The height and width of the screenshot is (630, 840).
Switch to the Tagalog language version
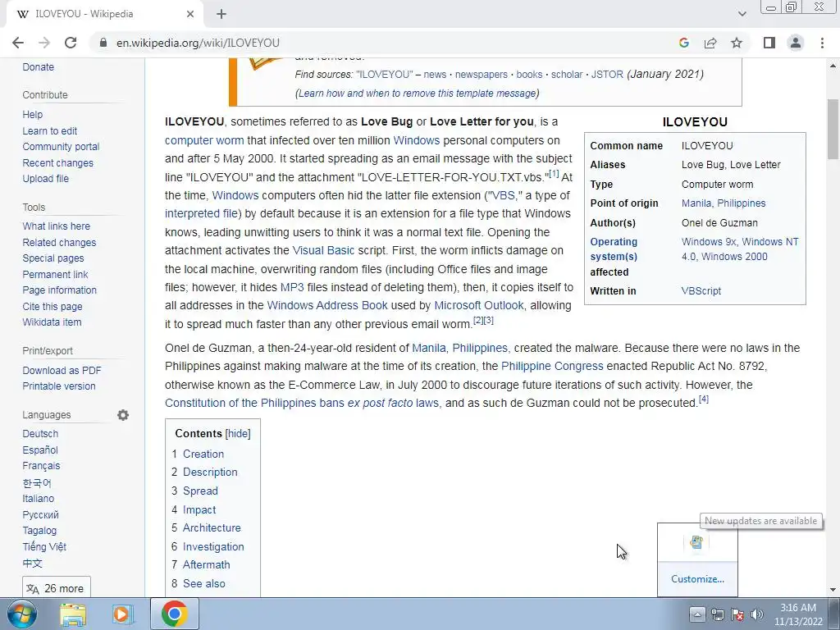[39, 531]
